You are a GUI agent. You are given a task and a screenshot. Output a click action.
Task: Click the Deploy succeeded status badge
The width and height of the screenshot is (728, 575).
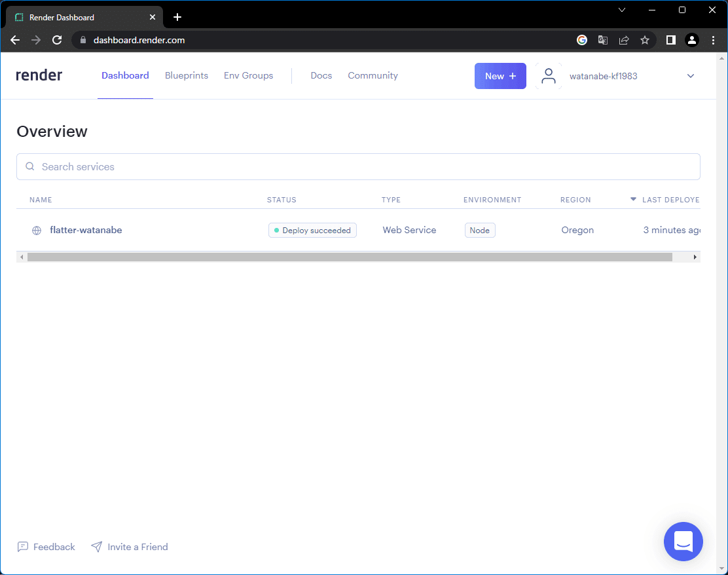point(312,231)
